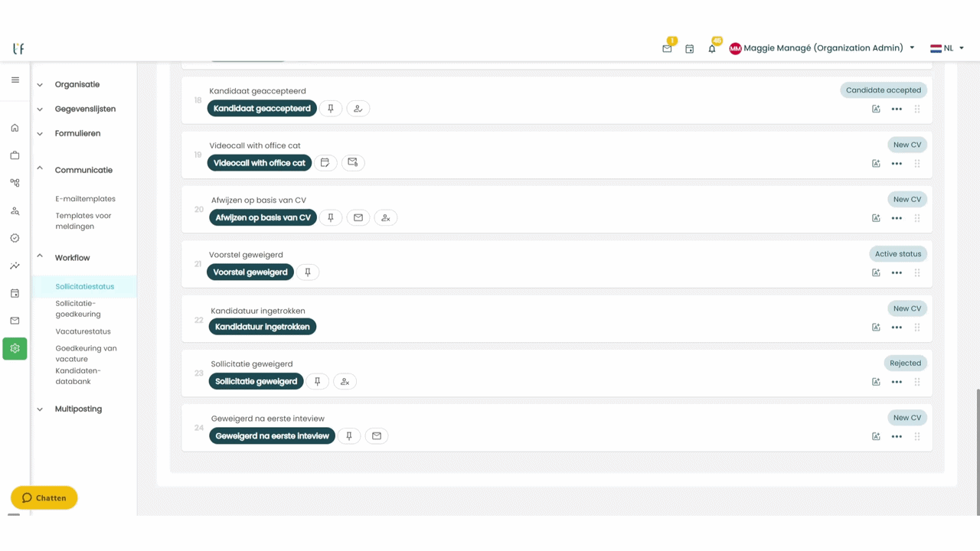The height and width of the screenshot is (551, 980).
Task: Click the Videocall with office cat pill
Action: click(x=260, y=163)
